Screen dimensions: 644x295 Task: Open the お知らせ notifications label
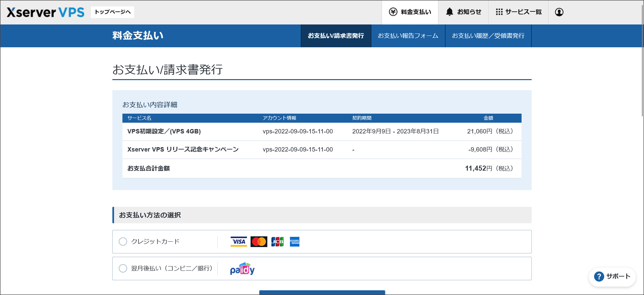pos(469,12)
